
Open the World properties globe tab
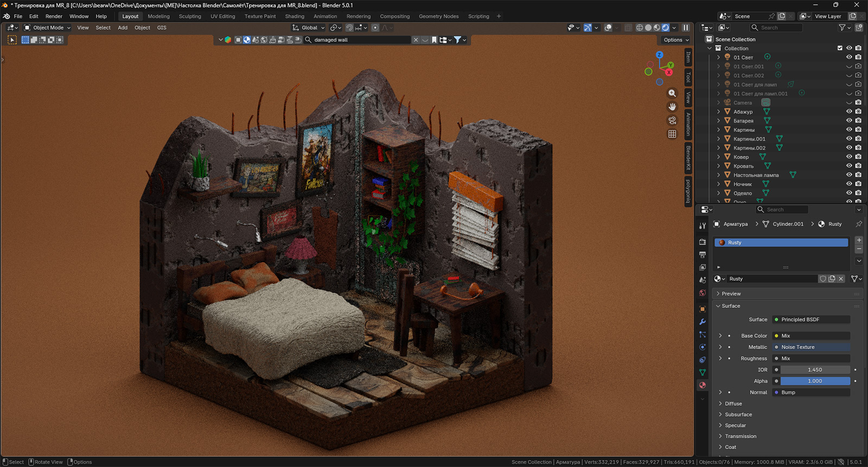(x=703, y=293)
